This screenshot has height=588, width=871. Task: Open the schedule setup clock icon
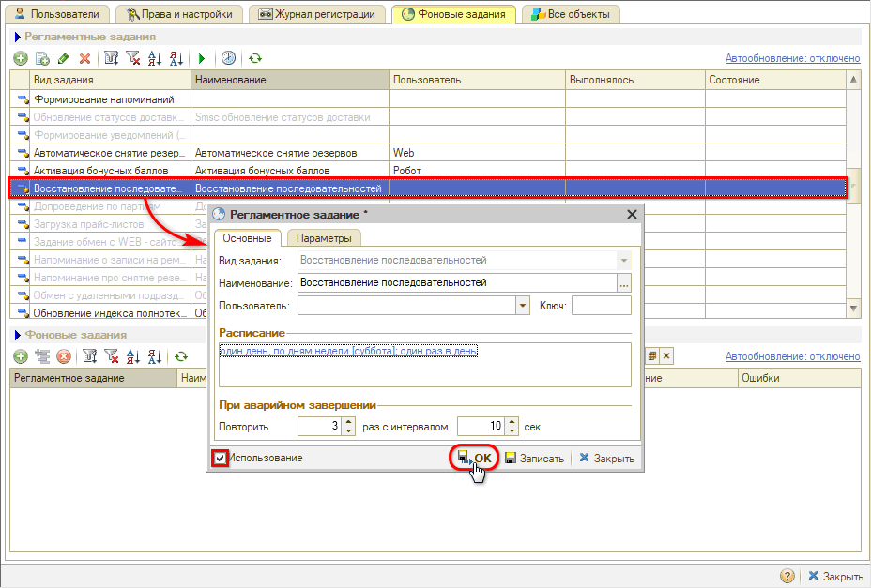pyautogui.click(x=228, y=58)
